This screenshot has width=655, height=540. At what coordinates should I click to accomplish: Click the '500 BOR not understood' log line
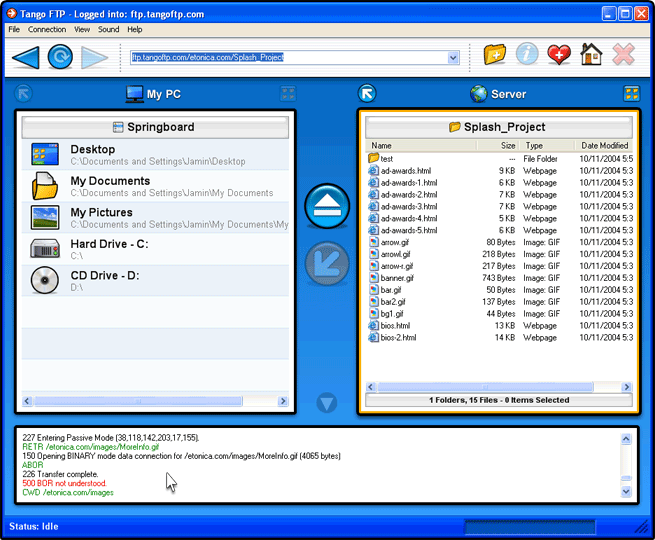click(64, 483)
